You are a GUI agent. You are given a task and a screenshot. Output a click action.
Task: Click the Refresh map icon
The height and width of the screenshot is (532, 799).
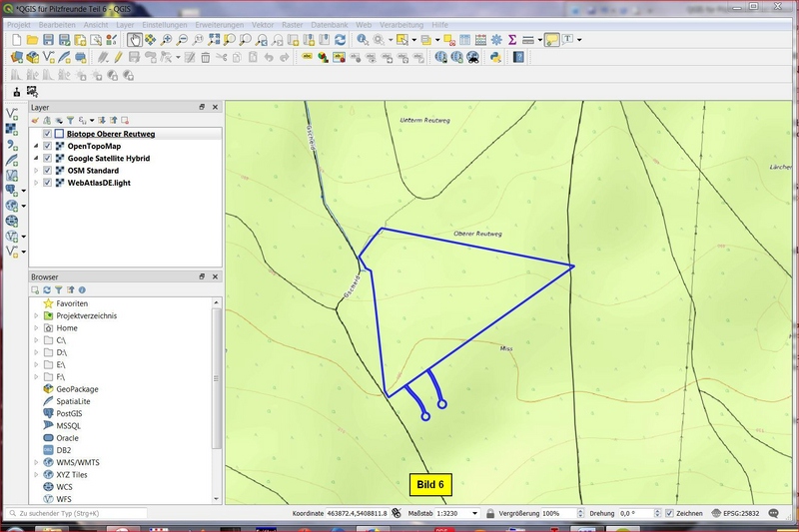(341, 40)
